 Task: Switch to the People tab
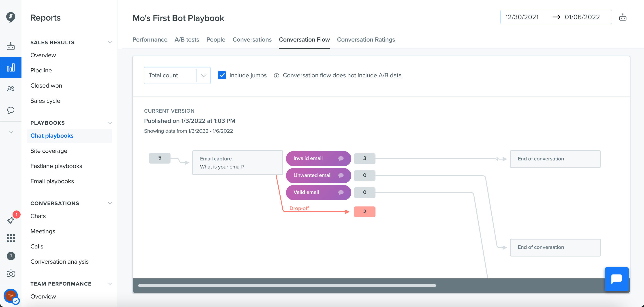[x=216, y=40]
